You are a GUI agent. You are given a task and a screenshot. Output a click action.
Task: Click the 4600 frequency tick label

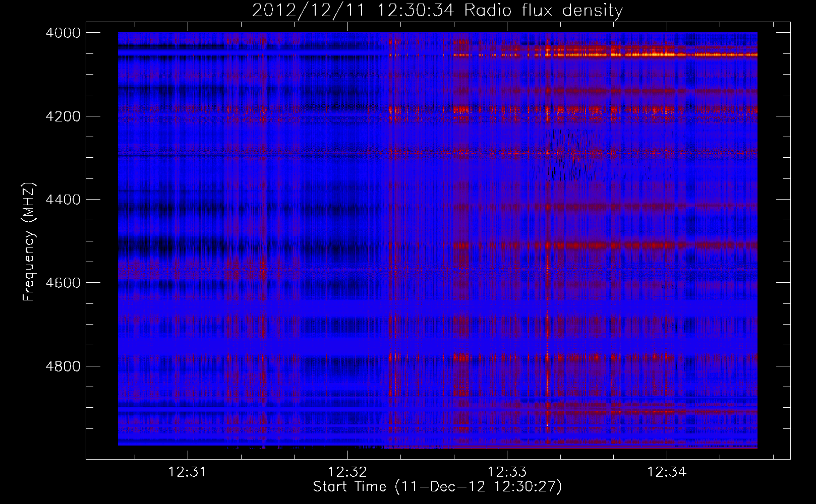click(63, 283)
